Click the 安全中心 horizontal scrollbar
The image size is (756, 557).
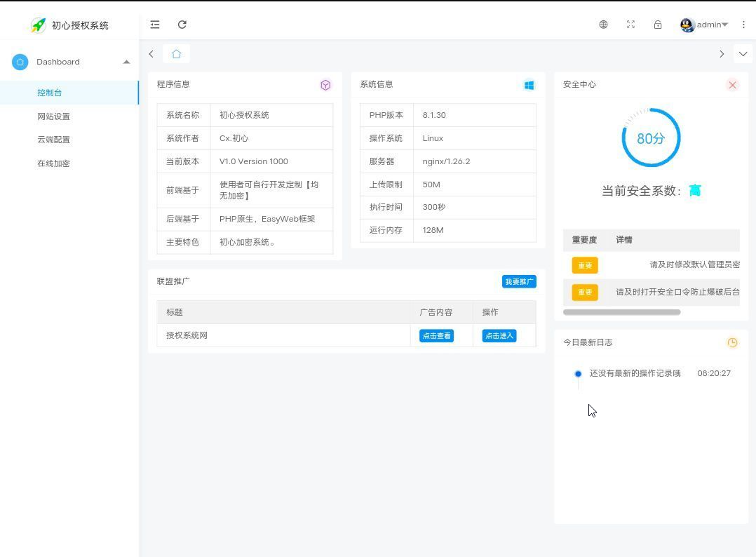(621, 312)
